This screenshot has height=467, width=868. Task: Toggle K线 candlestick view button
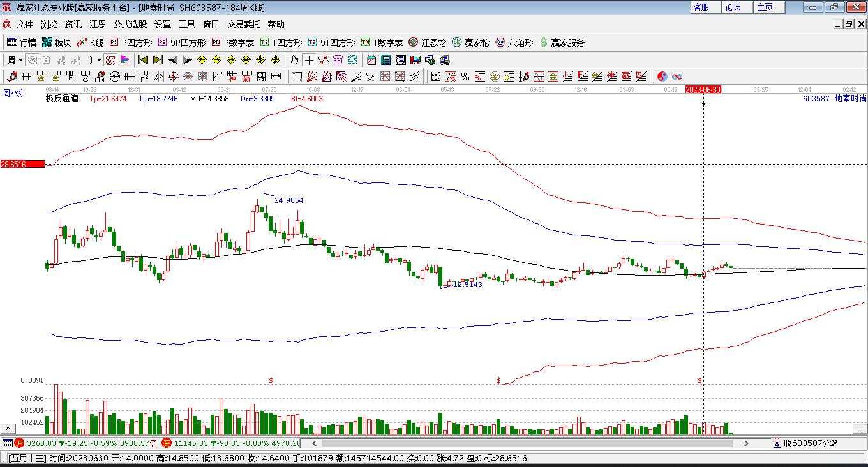pyautogui.click(x=90, y=43)
